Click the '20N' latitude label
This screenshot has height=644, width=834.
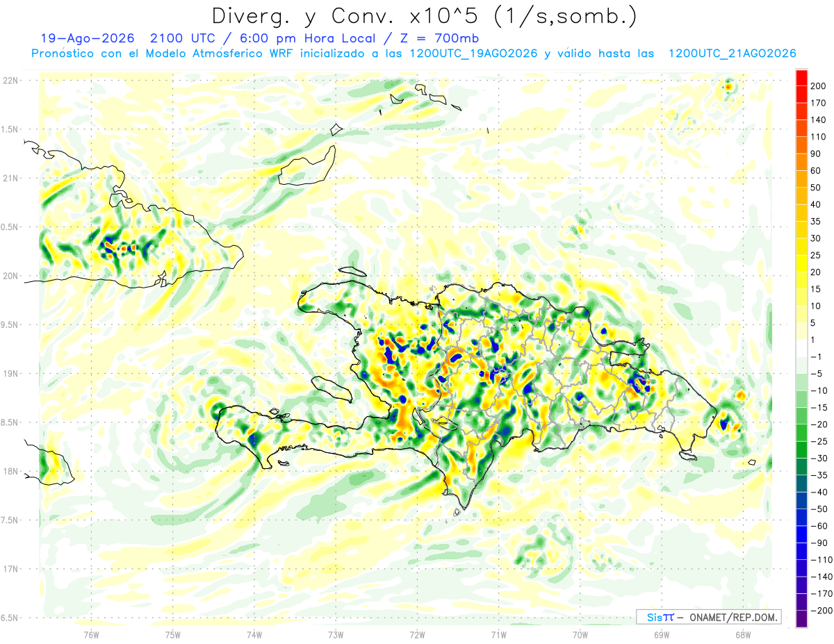(10, 276)
